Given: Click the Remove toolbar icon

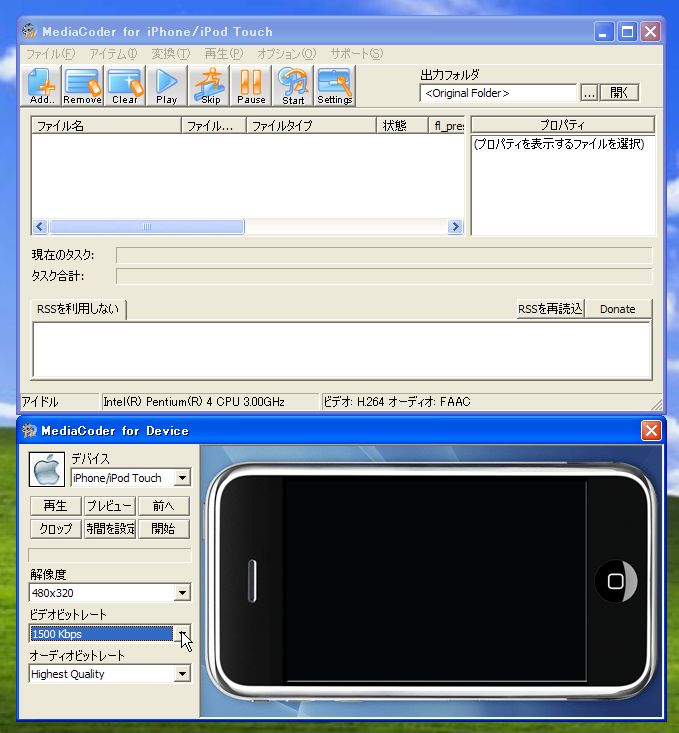Looking at the screenshot, I should (83, 86).
